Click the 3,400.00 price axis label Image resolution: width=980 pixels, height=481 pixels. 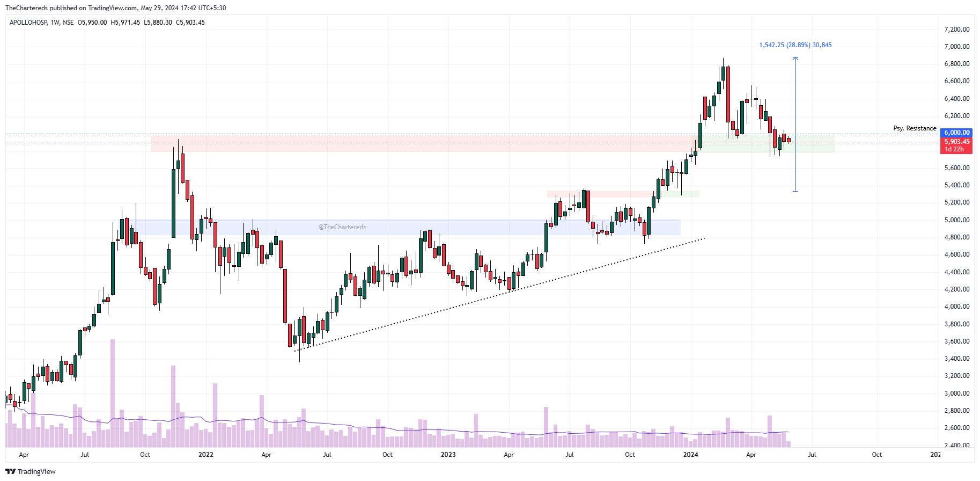[x=957, y=359]
